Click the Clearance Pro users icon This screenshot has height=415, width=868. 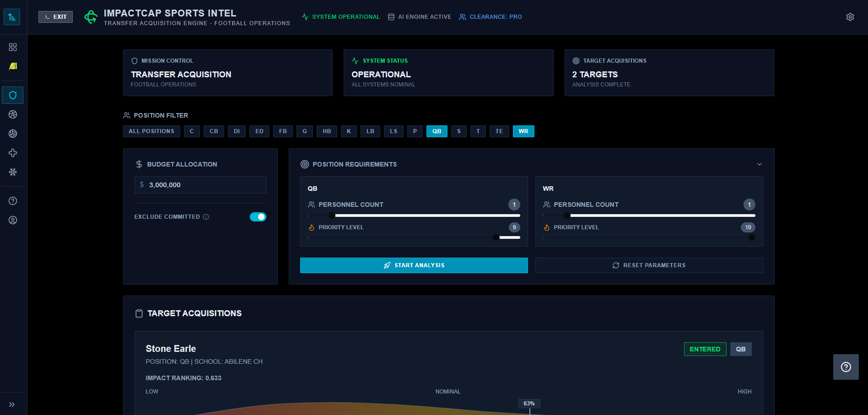(x=463, y=17)
